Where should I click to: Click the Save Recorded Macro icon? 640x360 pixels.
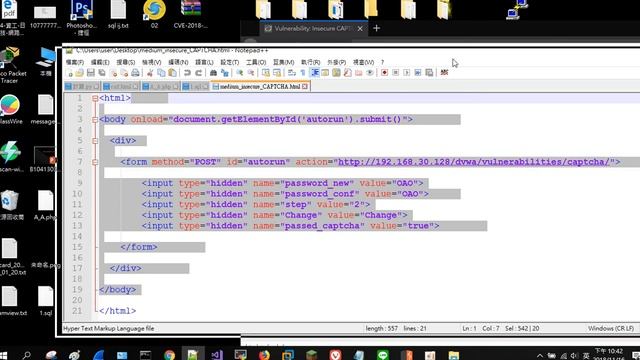pyautogui.click(x=429, y=73)
